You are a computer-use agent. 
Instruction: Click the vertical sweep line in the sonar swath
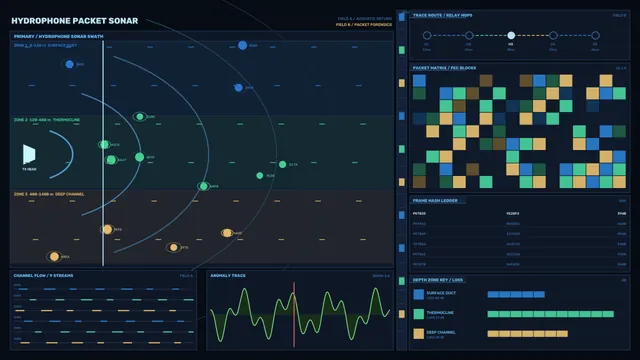(103, 153)
